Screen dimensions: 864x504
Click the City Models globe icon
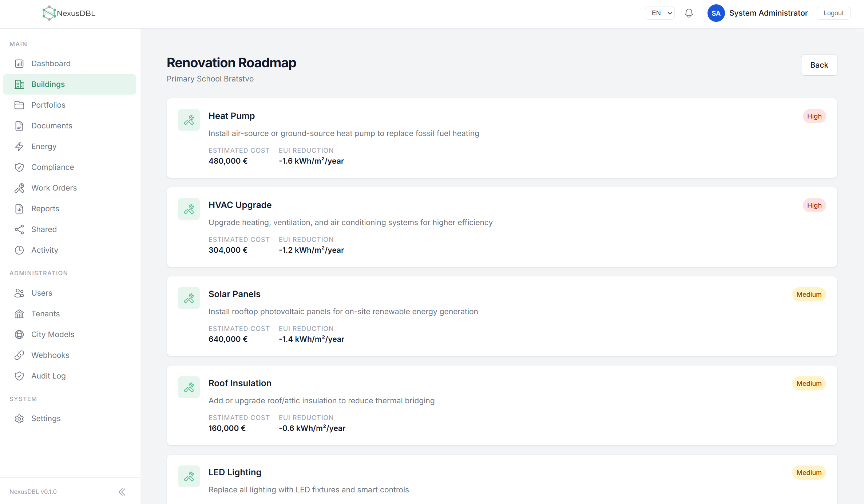coord(19,335)
